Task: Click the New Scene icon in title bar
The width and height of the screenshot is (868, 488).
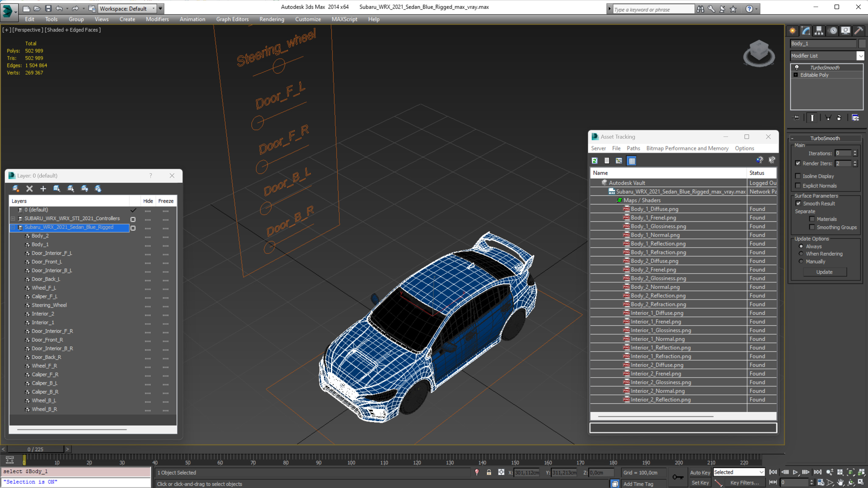Action: point(26,9)
